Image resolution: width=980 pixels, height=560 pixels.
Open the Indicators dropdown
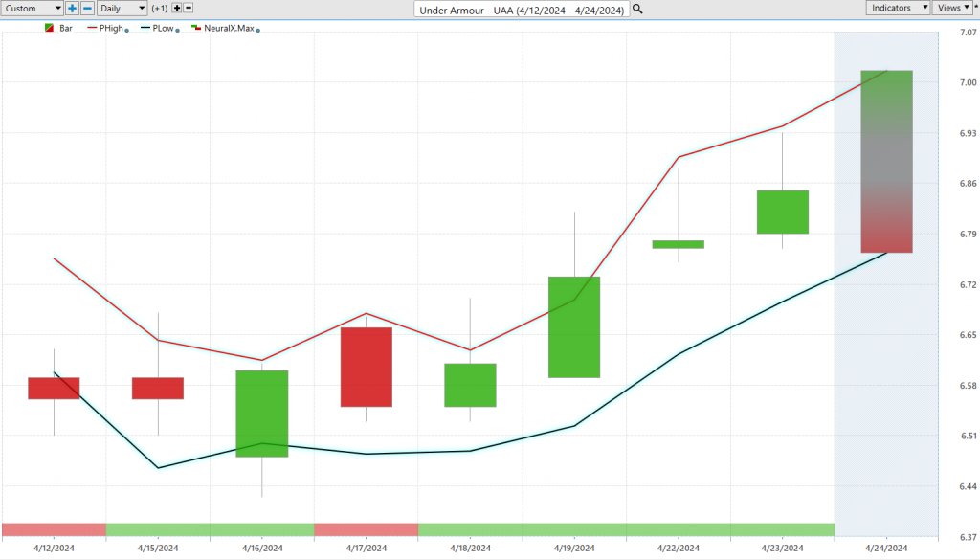pos(898,8)
